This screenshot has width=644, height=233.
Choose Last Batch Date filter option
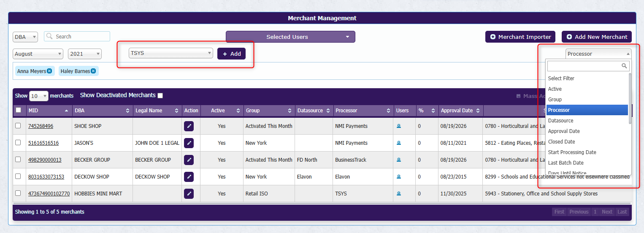[x=587, y=163]
